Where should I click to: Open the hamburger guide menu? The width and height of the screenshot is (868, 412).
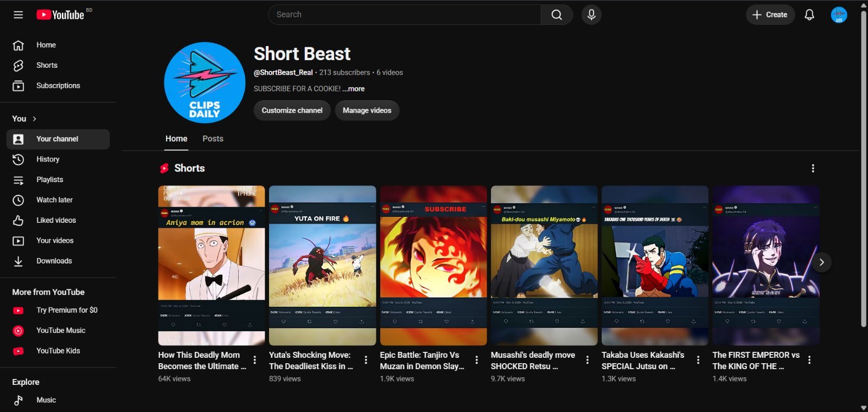(x=18, y=15)
